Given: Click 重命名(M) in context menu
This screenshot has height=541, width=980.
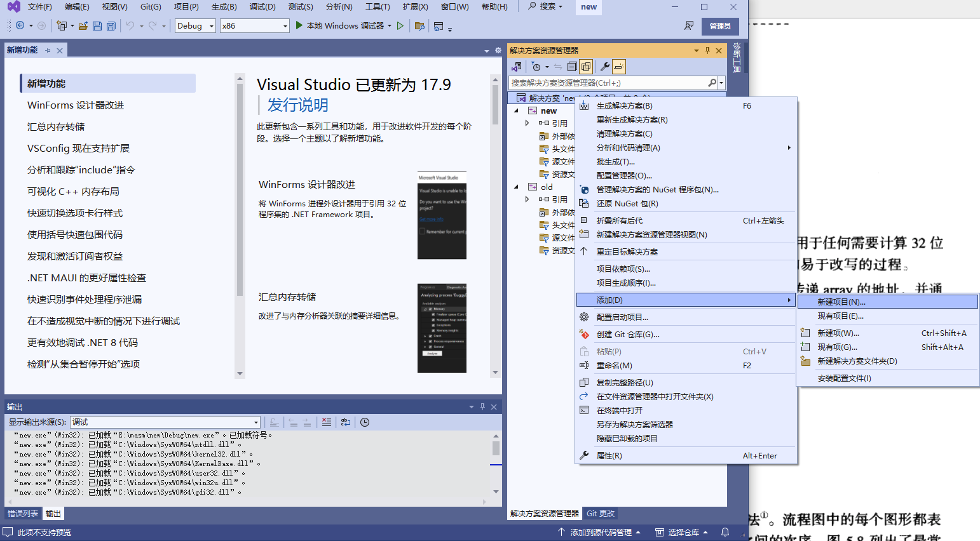Looking at the screenshot, I should coord(686,365).
